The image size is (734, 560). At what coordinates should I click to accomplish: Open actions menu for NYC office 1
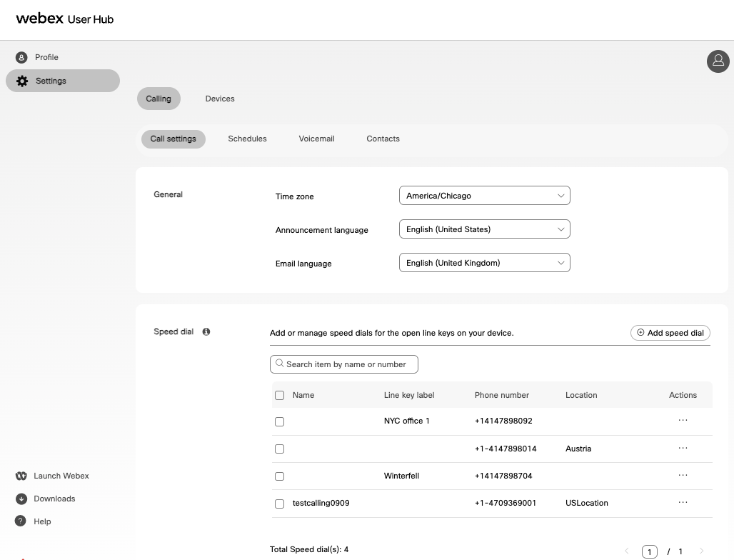683,421
